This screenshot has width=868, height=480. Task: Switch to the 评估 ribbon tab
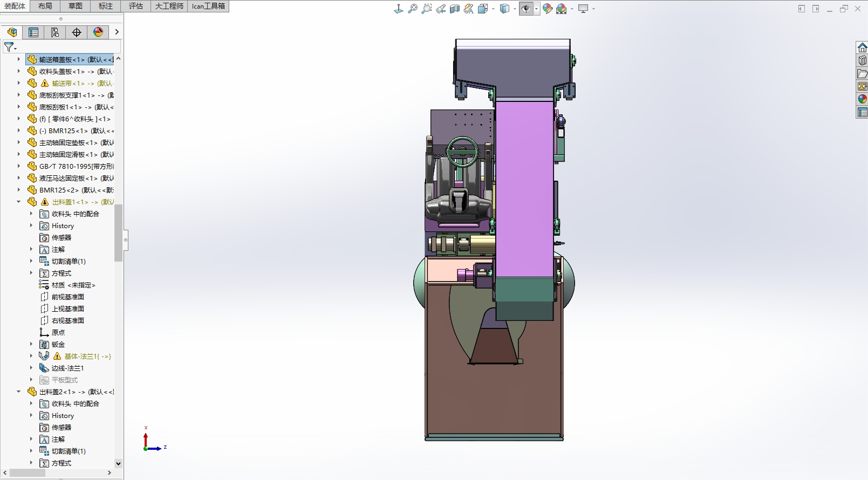click(136, 6)
